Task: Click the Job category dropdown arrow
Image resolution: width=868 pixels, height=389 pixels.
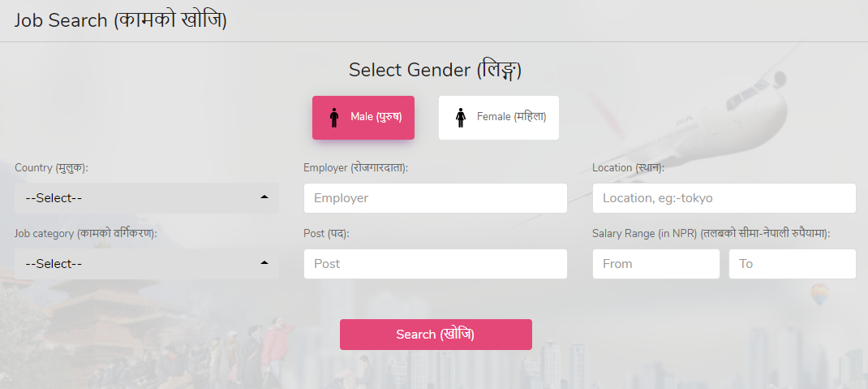Action: tap(264, 263)
